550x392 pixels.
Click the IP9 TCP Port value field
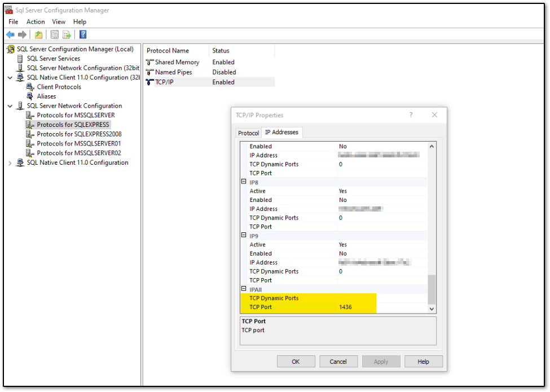[x=382, y=280]
